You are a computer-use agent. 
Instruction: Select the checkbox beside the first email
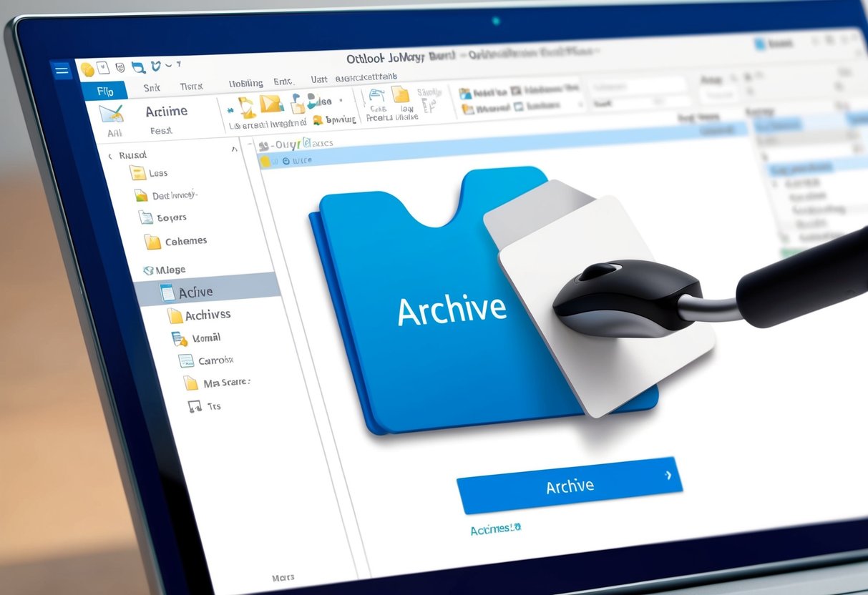(266, 159)
